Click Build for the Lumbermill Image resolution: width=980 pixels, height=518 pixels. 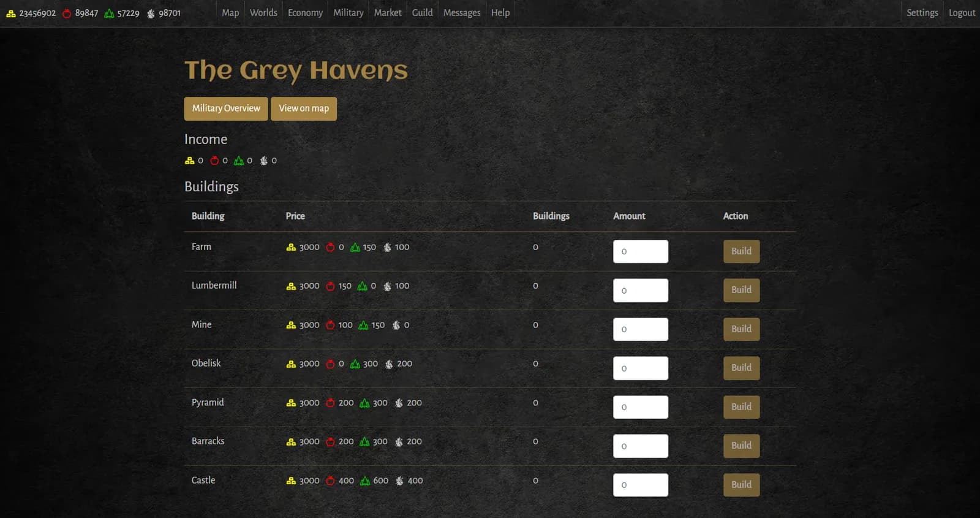point(741,290)
